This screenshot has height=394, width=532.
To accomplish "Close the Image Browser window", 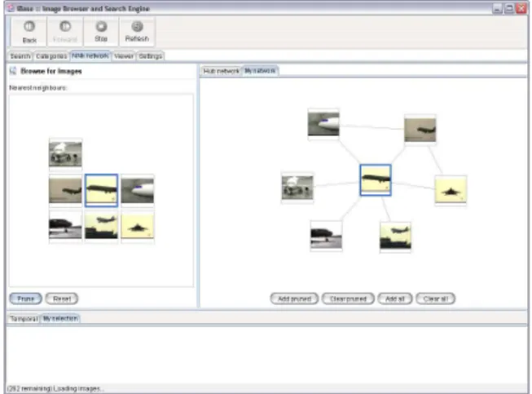I will pyautogui.click(x=521, y=8).
